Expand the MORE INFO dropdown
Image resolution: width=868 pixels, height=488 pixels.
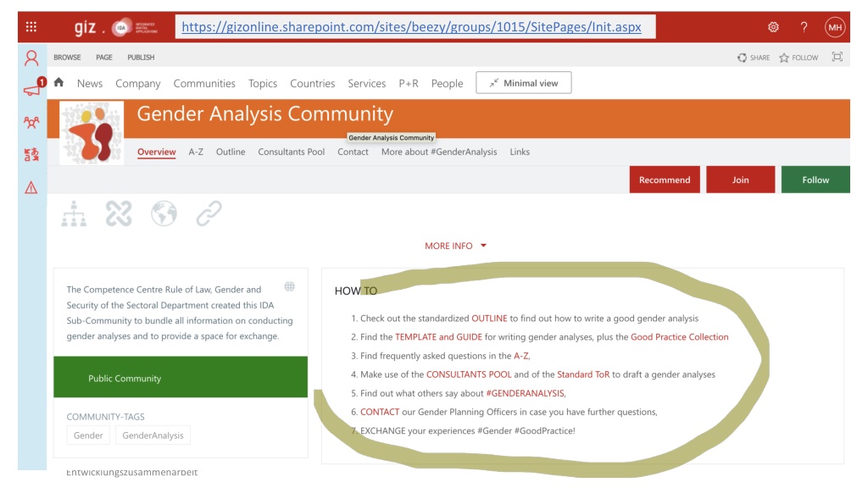tap(455, 246)
